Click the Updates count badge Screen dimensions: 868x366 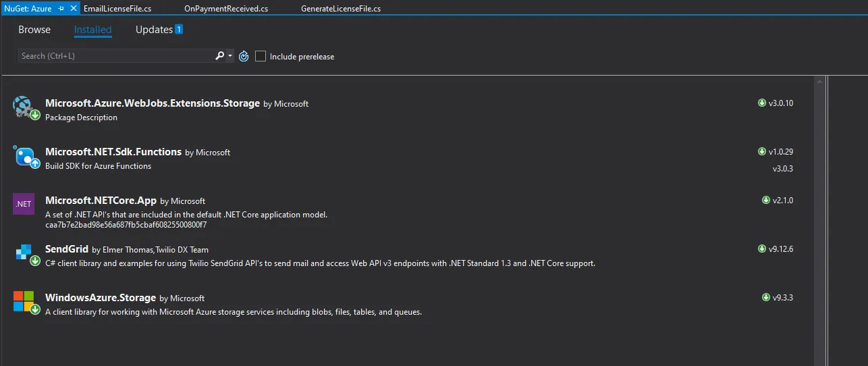(x=179, y=29)
